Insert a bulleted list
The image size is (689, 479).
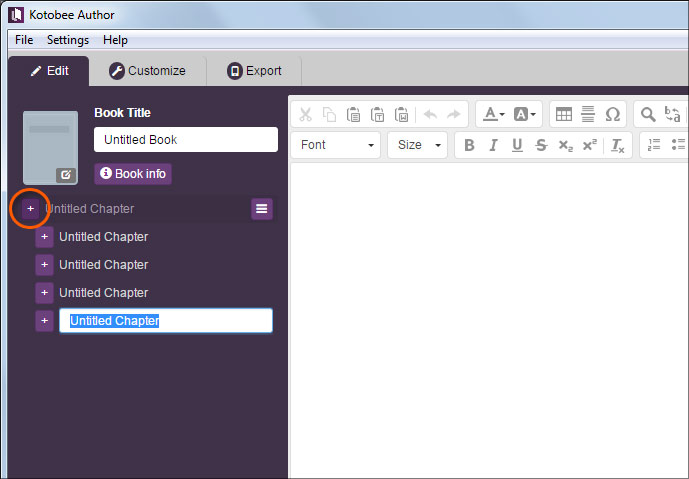678,144
